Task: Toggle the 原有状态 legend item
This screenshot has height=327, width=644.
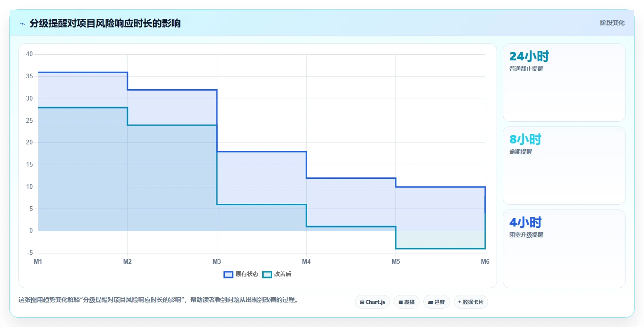Action: point(241,274)
